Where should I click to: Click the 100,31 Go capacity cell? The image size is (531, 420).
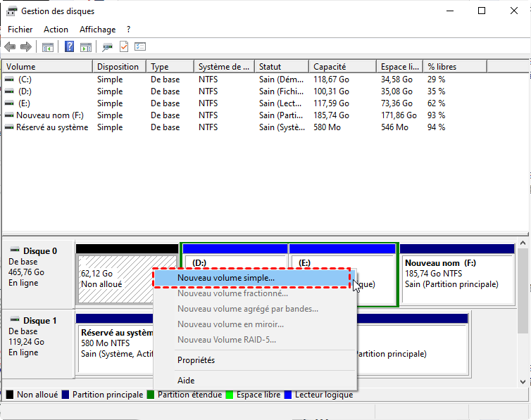point(331,91)
